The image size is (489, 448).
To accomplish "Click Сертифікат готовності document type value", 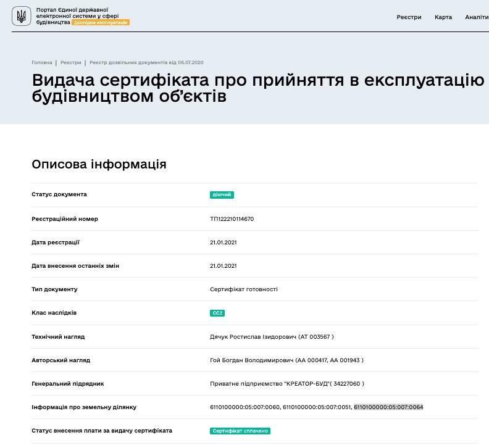I will coord(243,289).
